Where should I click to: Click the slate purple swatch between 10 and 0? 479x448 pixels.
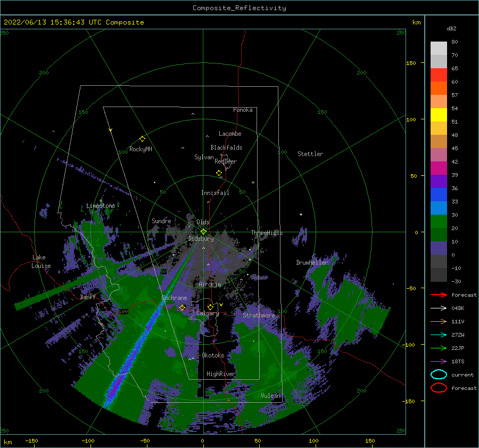click(439, 248)
